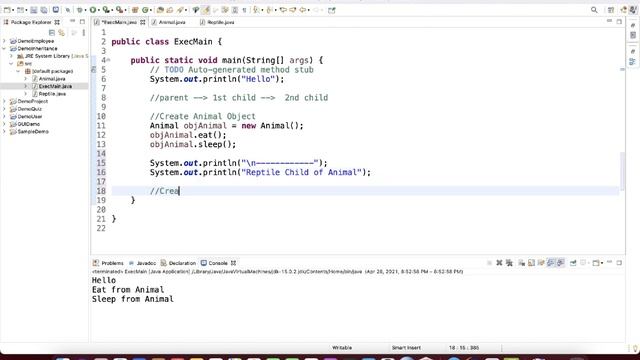
Task: Click Writable in status bar
Action: coord(342,348)
